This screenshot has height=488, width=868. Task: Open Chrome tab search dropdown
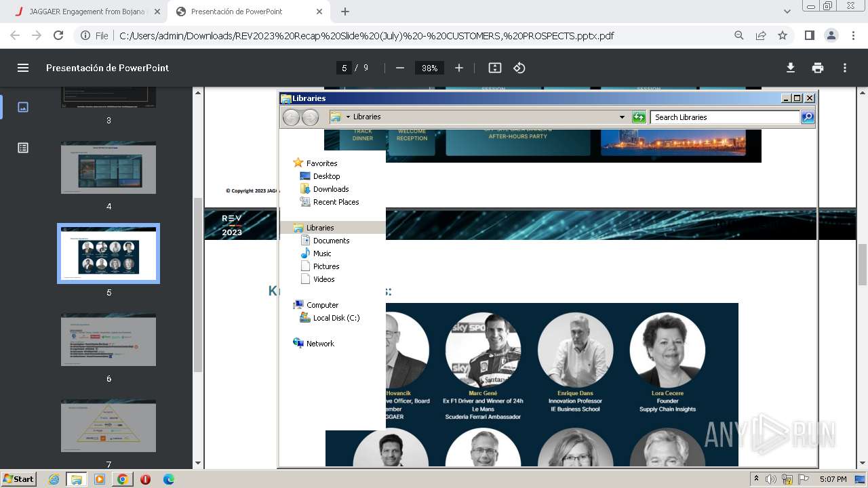[787, 12]
